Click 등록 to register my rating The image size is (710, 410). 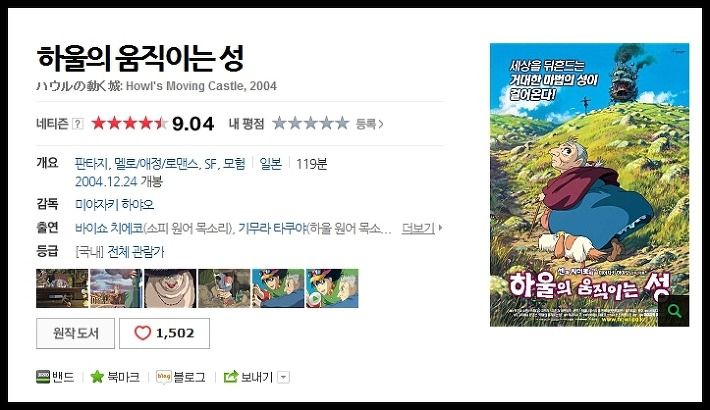[369, 124]
